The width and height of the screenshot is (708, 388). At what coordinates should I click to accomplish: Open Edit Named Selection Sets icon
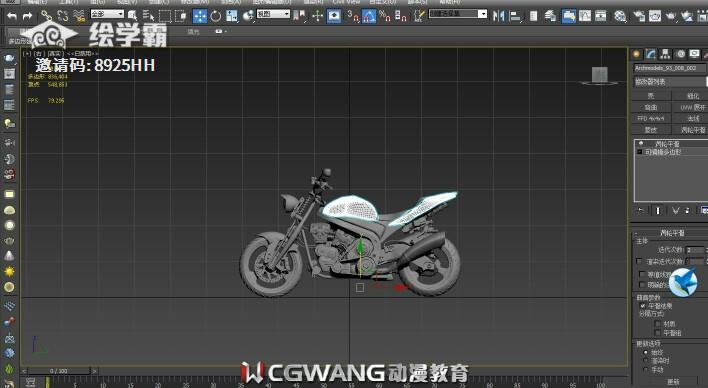[419, 16]
